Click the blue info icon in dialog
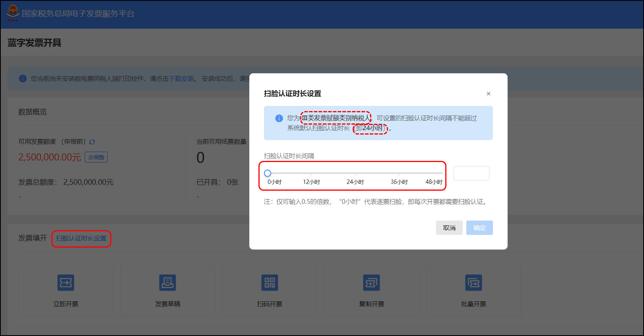The width and height of the screenshot is (644, 336). (x=279, y=118)
